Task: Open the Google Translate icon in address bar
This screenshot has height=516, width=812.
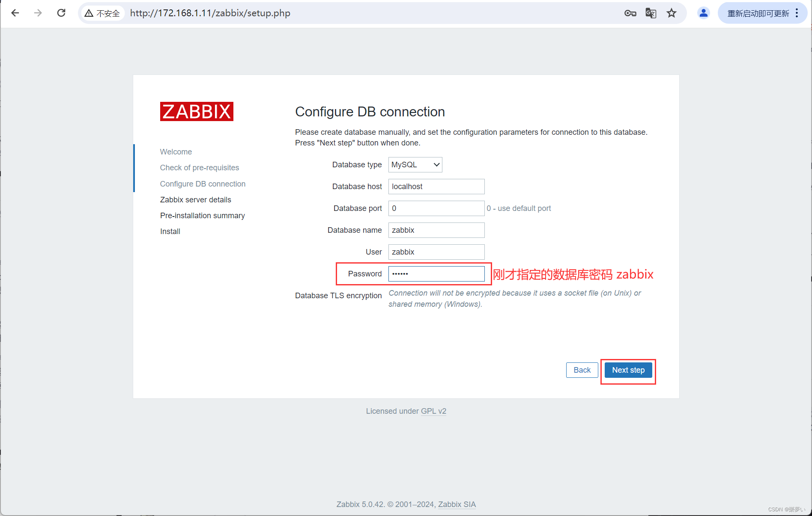Action: (650, 13)
